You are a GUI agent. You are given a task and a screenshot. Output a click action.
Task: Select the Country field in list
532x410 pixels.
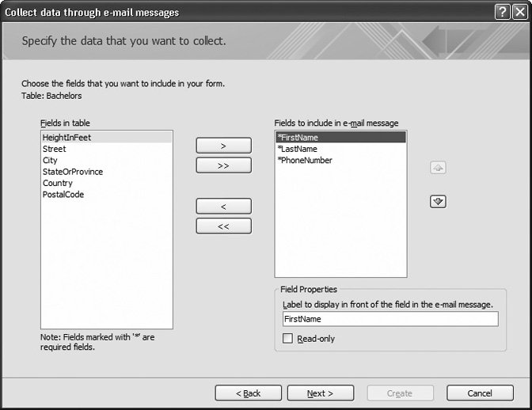tap(58, 183)
